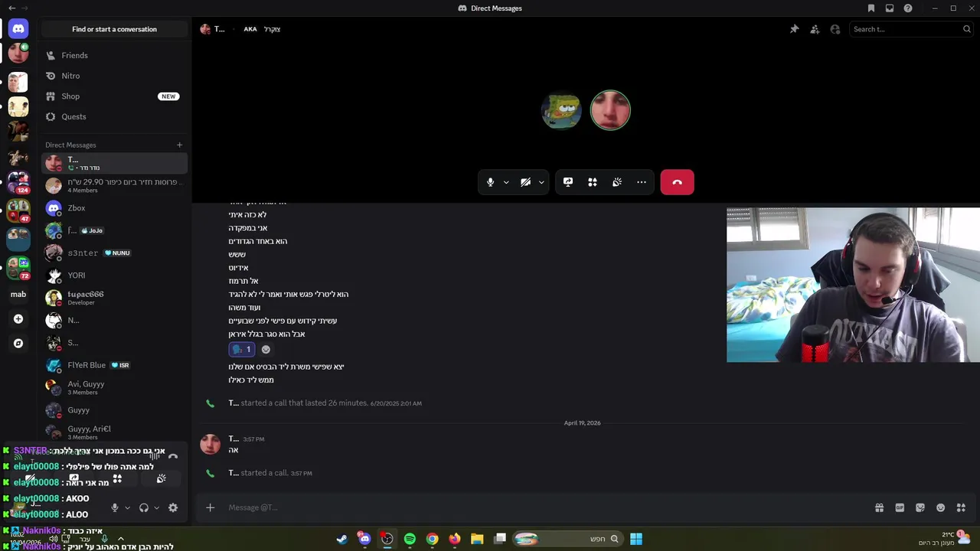980x551 pixels.
Task: Open Quests page
Action: click(x=114, y=116)
